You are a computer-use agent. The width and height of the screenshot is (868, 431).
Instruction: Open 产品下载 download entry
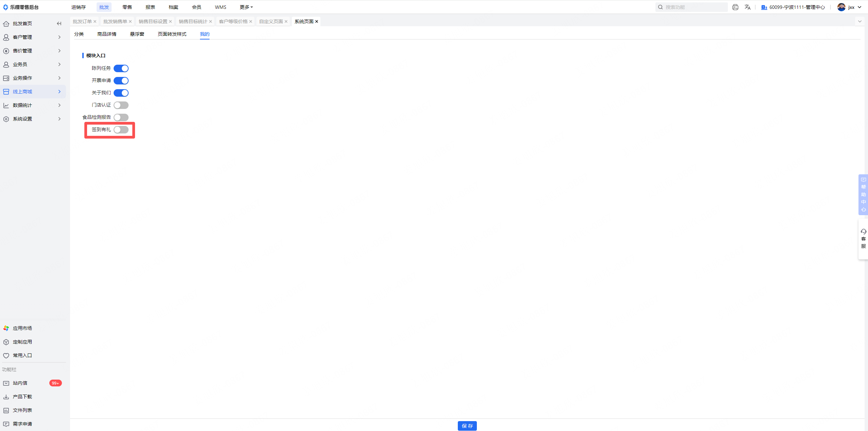click(22, 397)
